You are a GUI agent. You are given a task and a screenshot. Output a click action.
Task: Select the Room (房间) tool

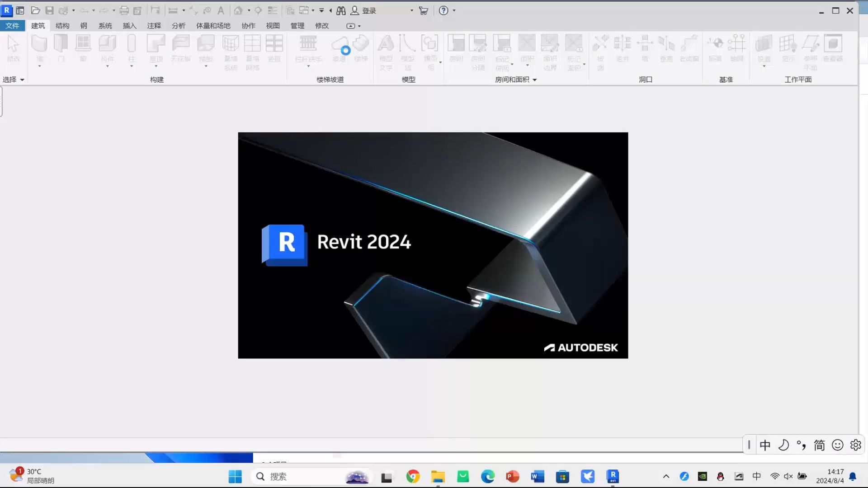[456, 49]
